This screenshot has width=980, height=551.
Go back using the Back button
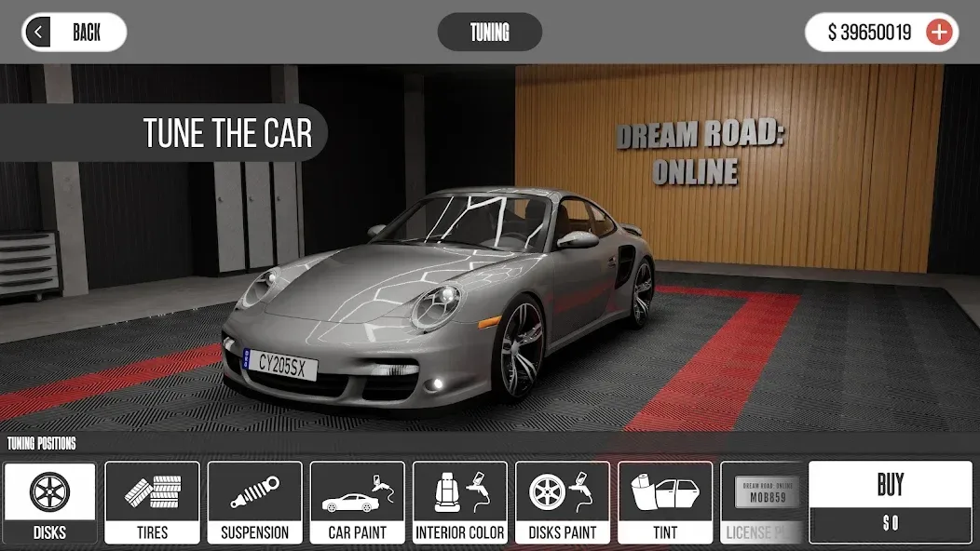pyautogui.click(x=74, y=32)
